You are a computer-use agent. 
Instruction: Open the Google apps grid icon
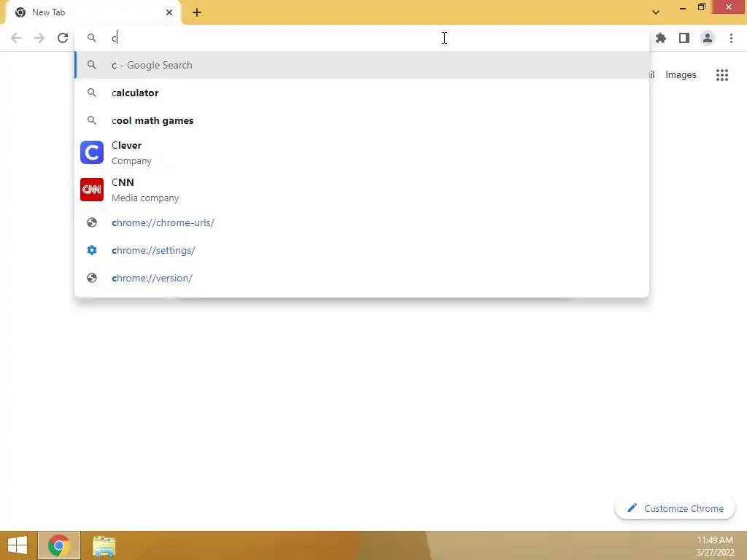click(722, 75)
